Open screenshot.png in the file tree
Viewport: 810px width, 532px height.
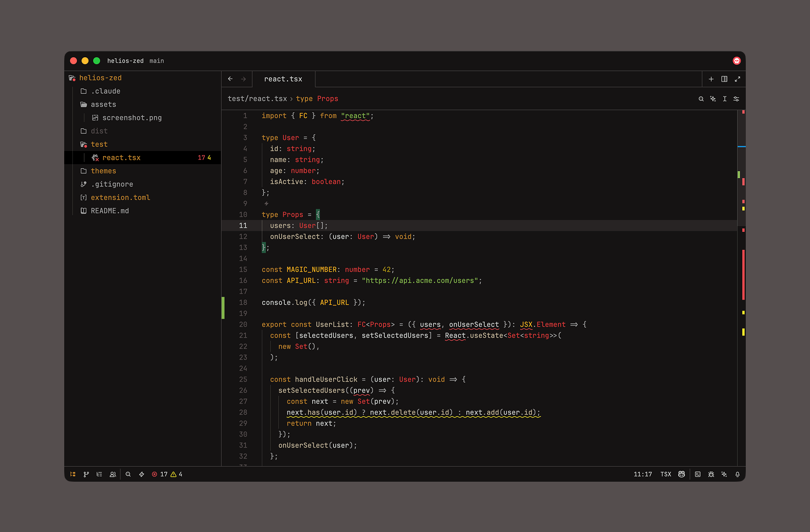(x=142, y=118)
